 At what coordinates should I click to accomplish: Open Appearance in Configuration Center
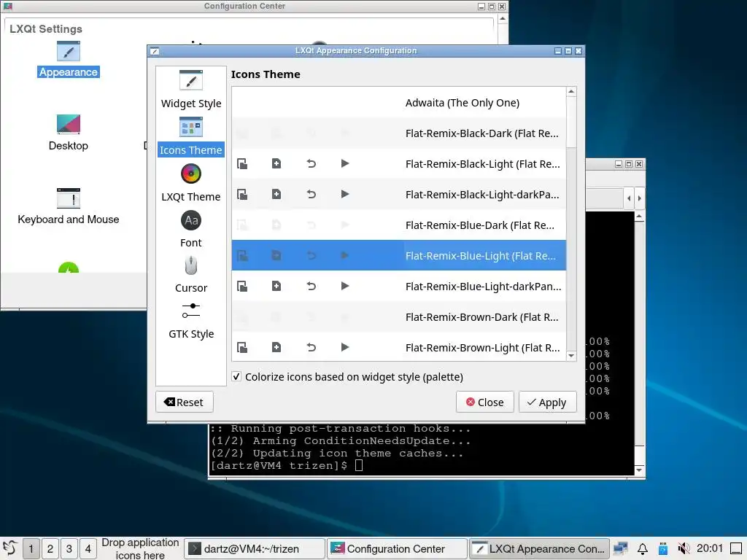[x=68, y=59]
